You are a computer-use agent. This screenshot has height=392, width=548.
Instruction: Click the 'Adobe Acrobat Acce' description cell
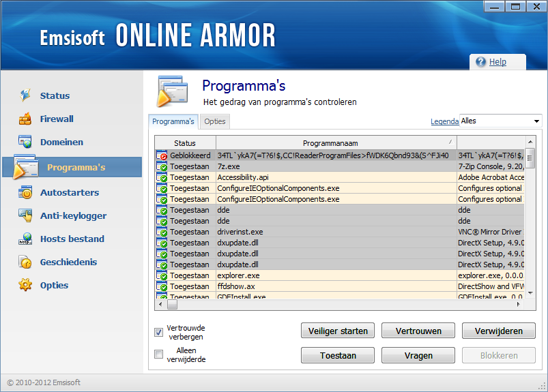(x=491, y=177)
